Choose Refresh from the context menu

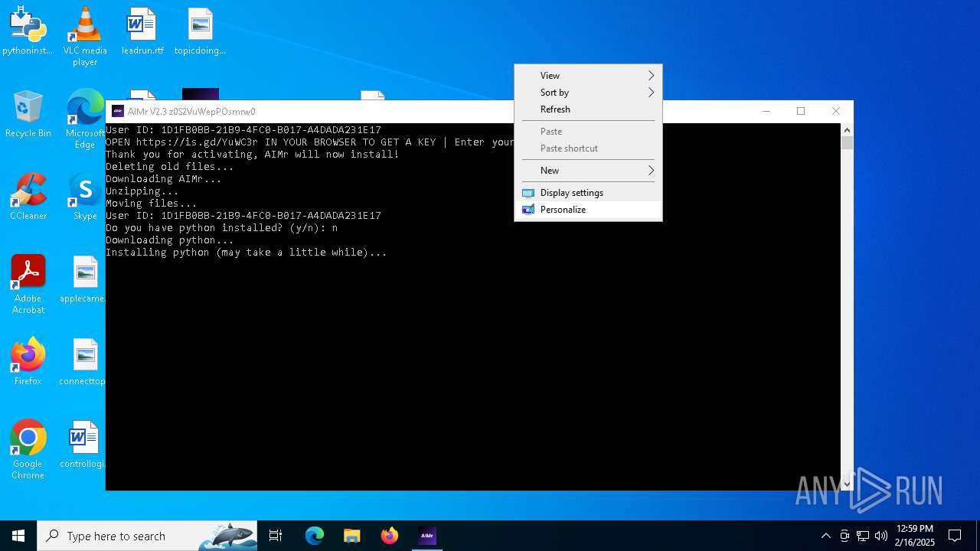pos(588,109)
